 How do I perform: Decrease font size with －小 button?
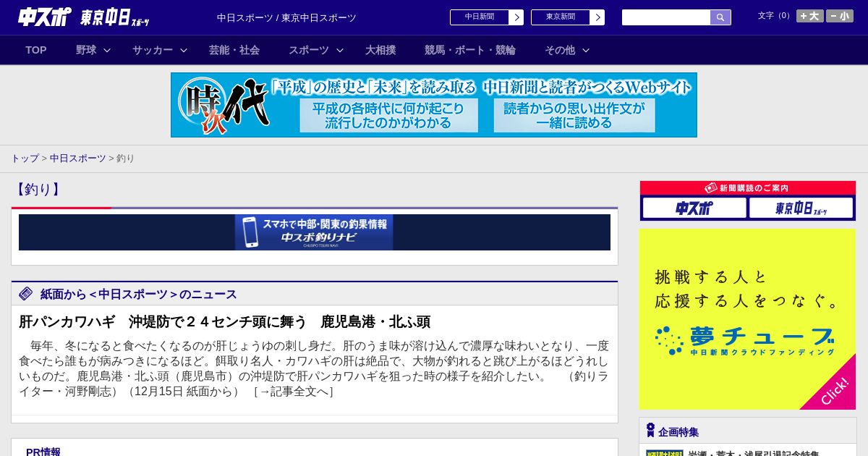coord(840,16)
